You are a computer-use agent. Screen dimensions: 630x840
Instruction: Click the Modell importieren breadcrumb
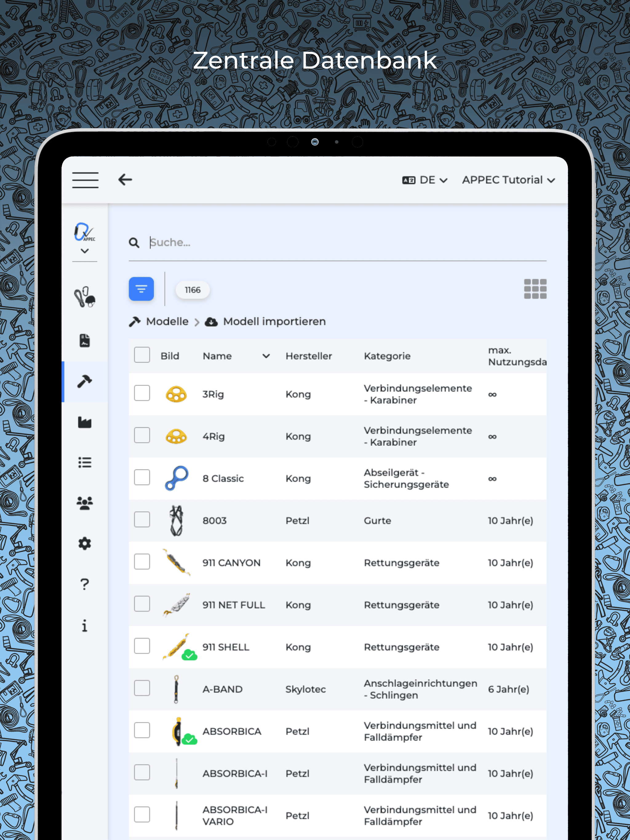click(x=274, y=322)
